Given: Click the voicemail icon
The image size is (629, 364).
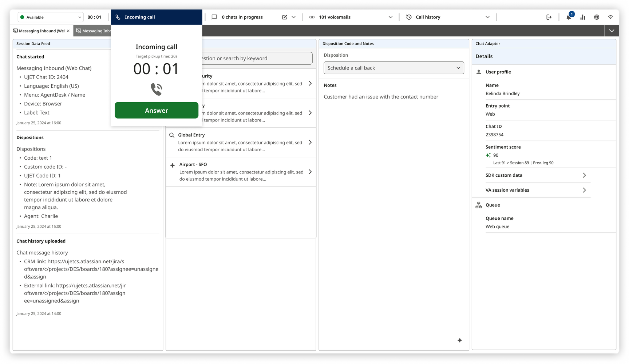Looking at the screenshot, I should [312, 17].
